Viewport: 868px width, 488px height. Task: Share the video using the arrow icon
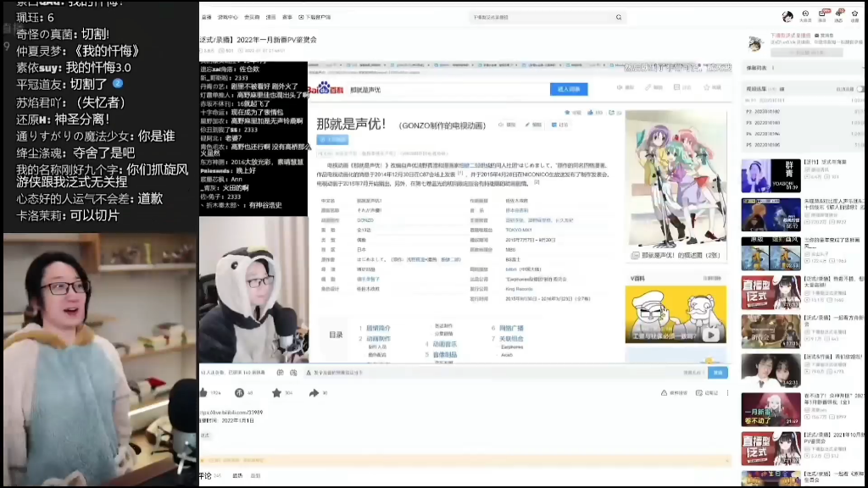tap(314, 393)
